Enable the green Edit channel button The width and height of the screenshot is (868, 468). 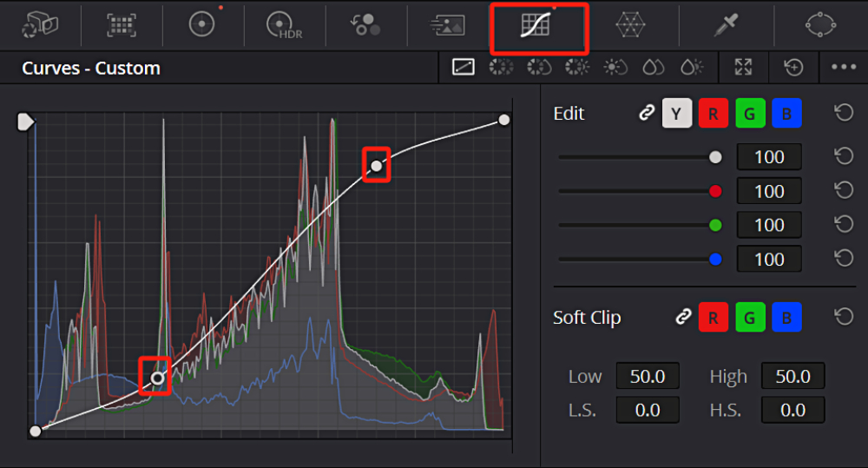[x=750, y=114]
